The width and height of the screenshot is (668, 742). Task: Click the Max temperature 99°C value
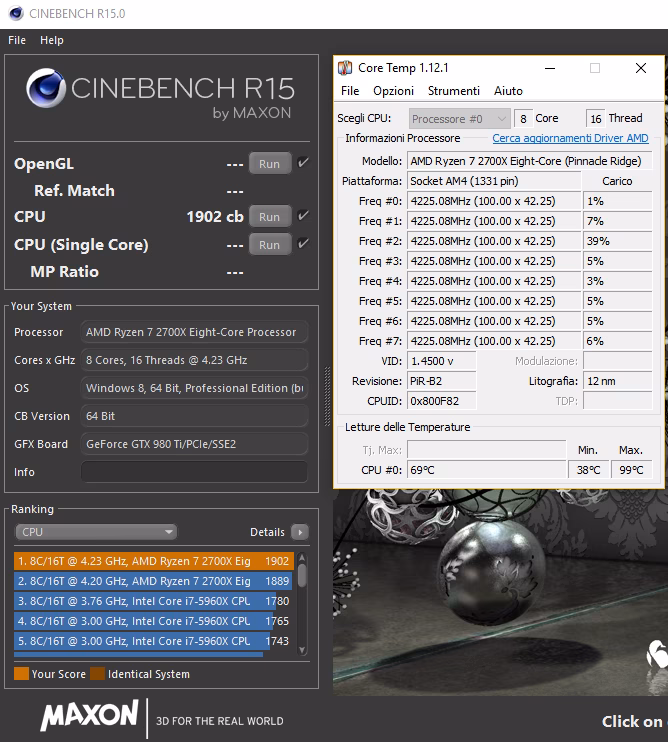(x=631, y=470)
